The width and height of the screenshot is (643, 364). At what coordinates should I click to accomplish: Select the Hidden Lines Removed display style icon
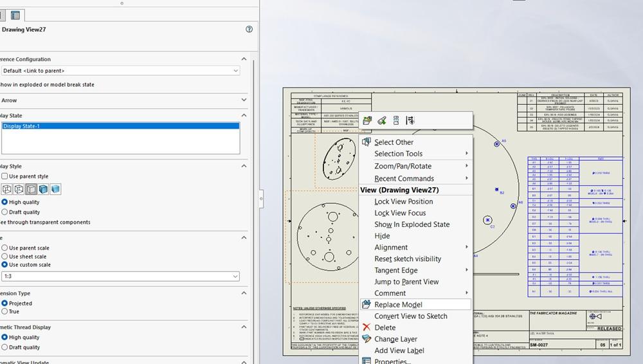(31, 189)
